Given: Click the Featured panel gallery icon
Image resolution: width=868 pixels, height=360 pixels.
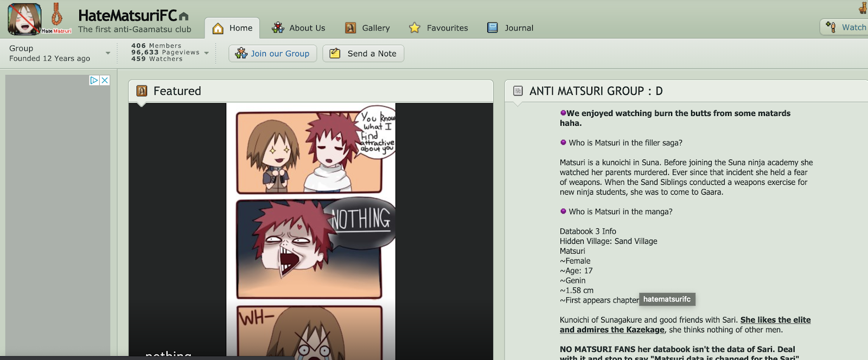Looking at the screenshot, I should pyautogui.click(x=142, y=91).
